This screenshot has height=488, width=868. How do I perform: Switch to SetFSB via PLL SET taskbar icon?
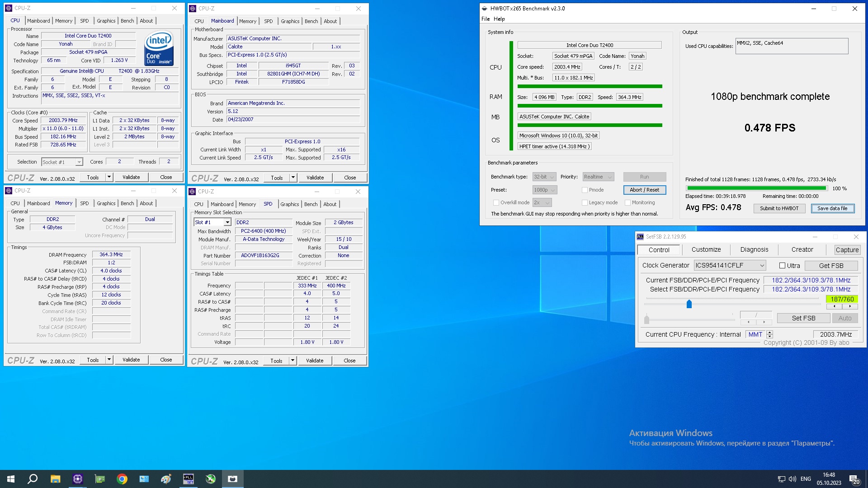[x=189, y=479]
